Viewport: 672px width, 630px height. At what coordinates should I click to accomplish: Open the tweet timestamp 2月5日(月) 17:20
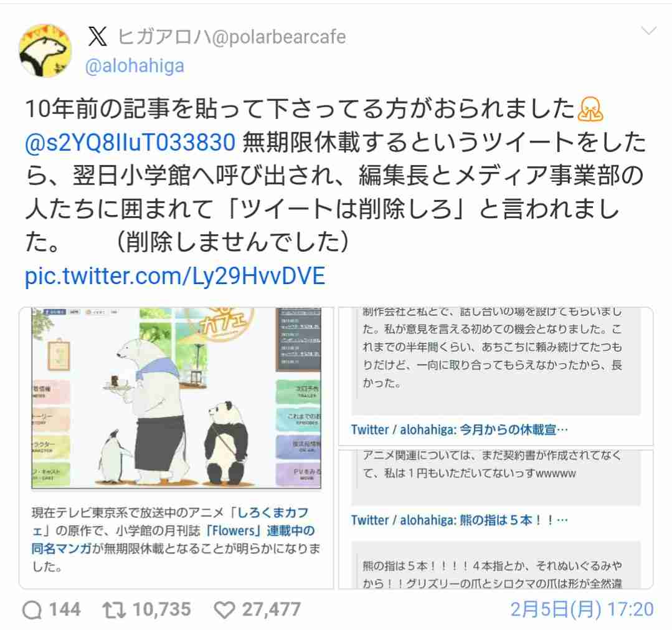click(582, 609)
